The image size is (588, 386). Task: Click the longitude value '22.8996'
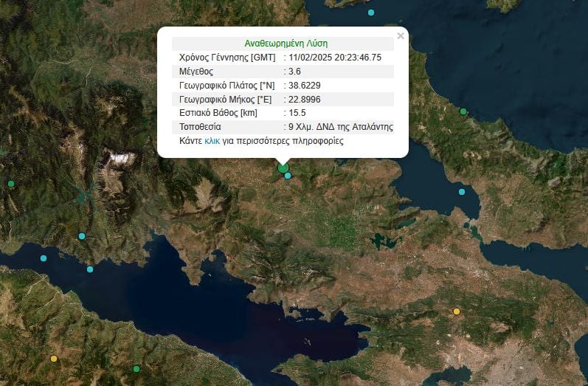(x=304, y=99)
